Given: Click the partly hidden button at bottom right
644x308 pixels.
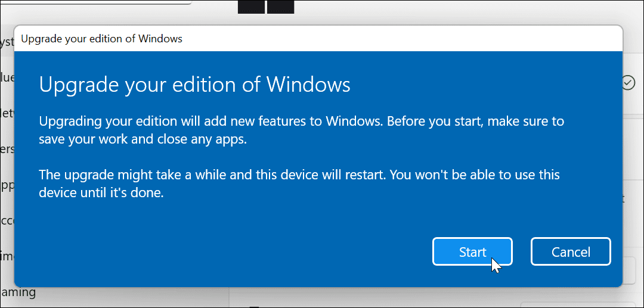Looking at the screenshot, I should coord(633,270).
